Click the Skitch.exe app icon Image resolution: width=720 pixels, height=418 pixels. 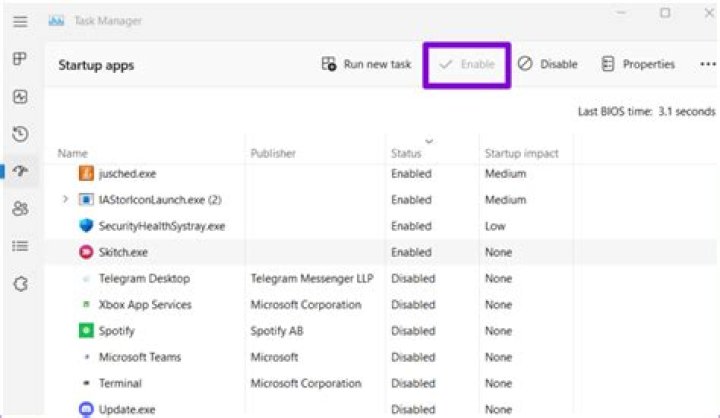click(86, 252)
